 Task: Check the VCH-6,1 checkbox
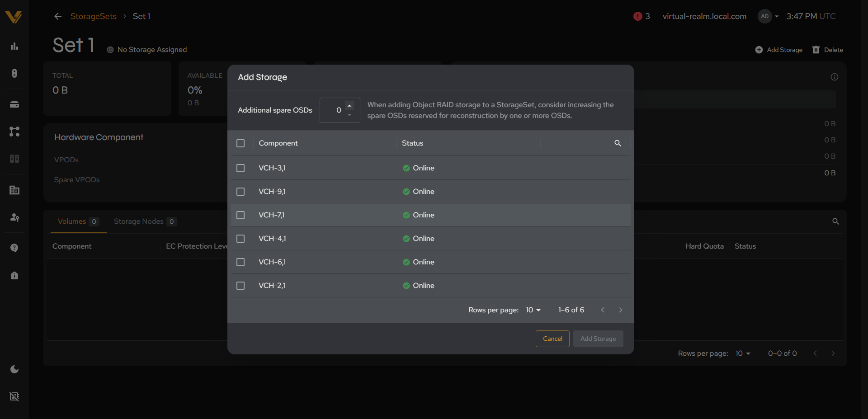241,262
